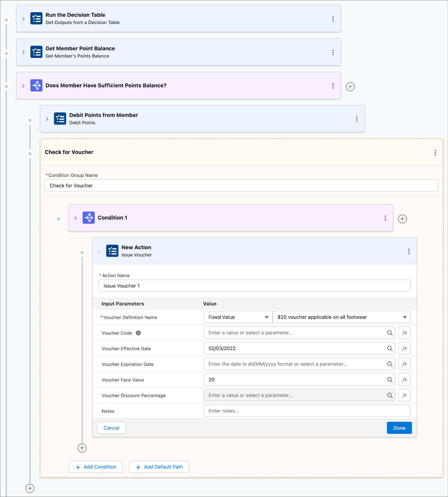
Task: Open options menu for Condition 1
Action: pos(385,218)
